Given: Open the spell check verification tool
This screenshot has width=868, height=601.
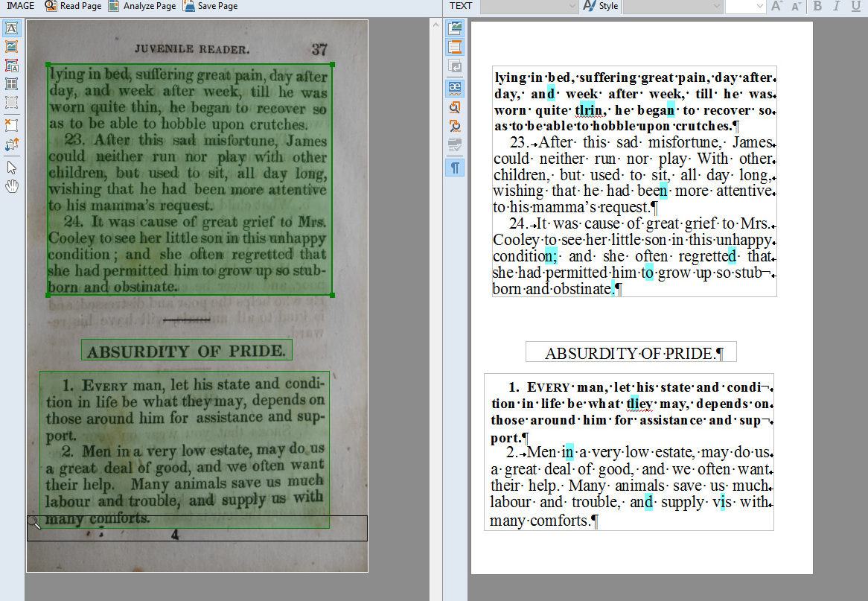Looking at the screenshot, I should 455,87.
